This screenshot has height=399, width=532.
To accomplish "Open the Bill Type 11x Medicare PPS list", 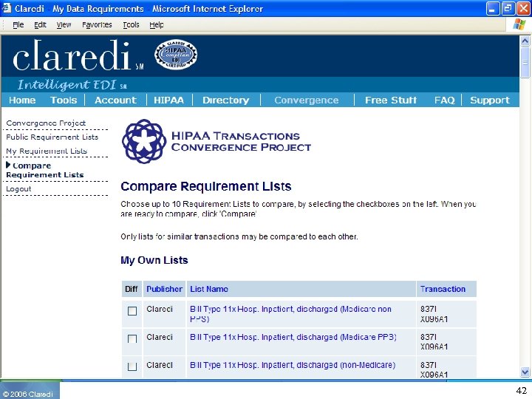I will 293,337.
